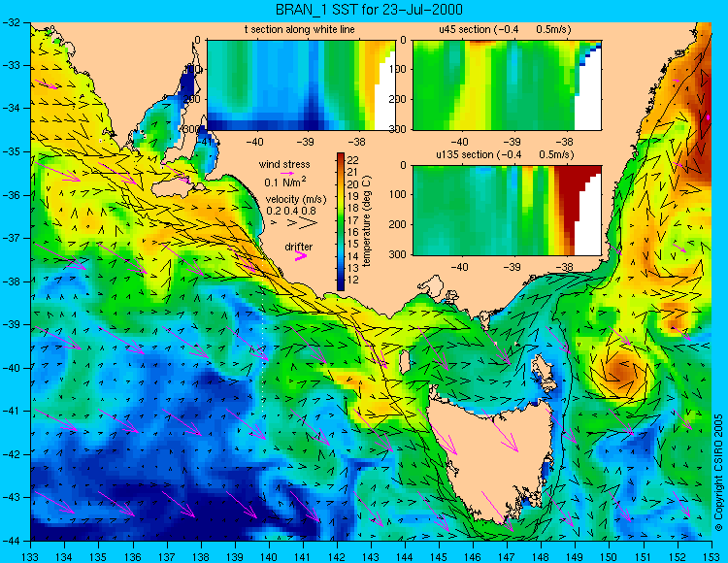Click longitude axis label 135
This screenshot has height=563, width=728.
pyautogui.click(x=98, y=556)
